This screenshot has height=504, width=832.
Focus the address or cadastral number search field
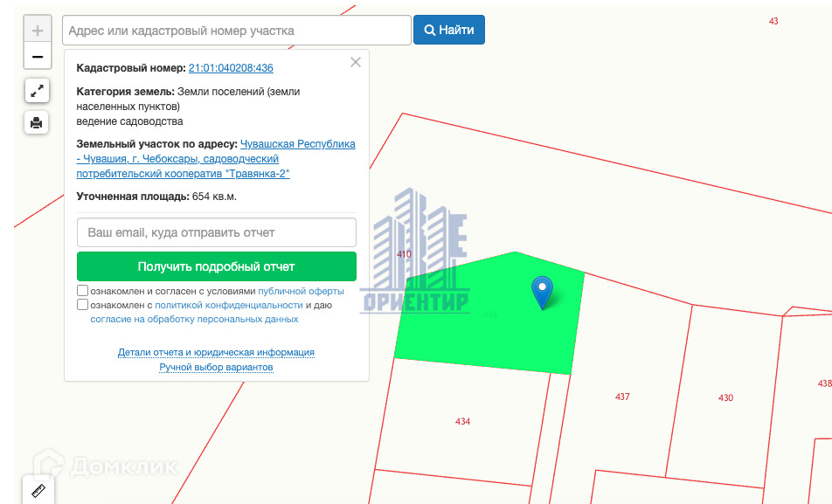pos(237,31)
